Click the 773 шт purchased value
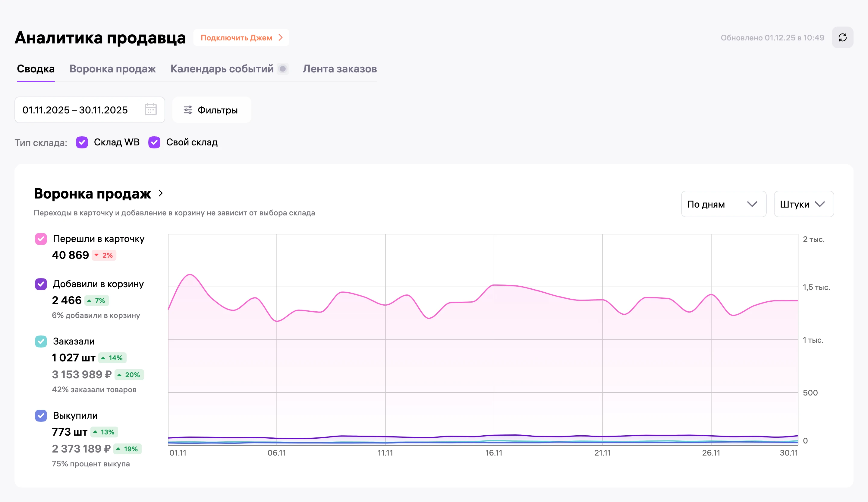Viewport: 868px width, 502px height. coord(70,432)
